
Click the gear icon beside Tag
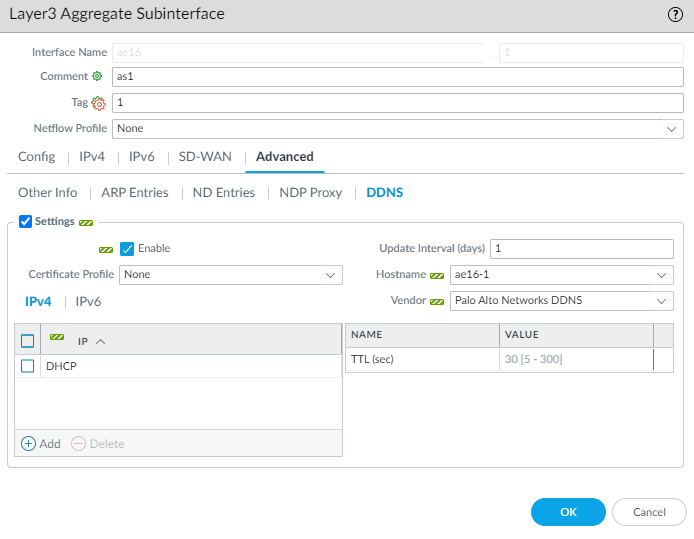coord(98,102)
